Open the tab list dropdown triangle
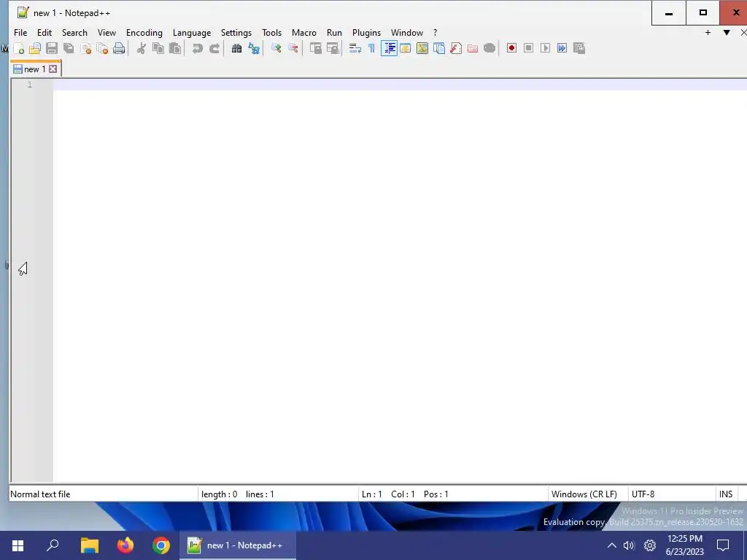The height and width of the screenshot is (560, 747). pyautogui.click(x=727, y=32)
